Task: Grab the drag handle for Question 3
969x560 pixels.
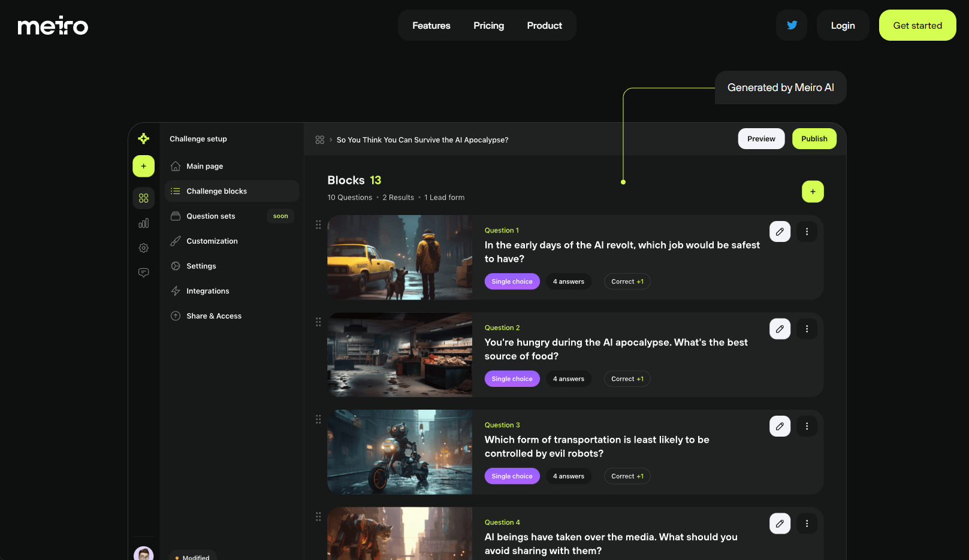Action: coord(318,419)
